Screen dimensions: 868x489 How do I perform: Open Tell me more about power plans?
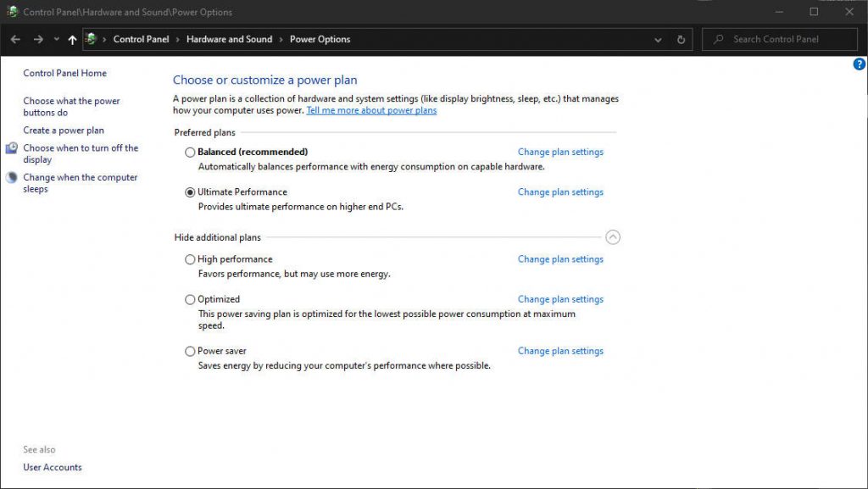point(370,110)
